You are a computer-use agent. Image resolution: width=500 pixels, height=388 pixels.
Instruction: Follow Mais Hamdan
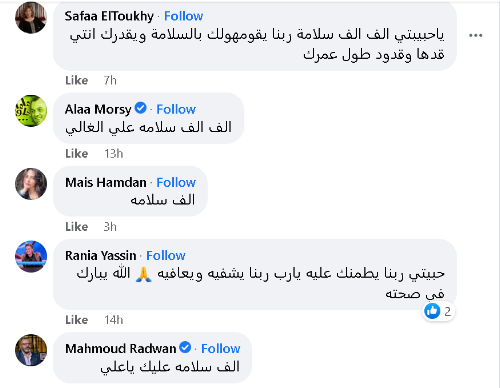coord(176,183)
